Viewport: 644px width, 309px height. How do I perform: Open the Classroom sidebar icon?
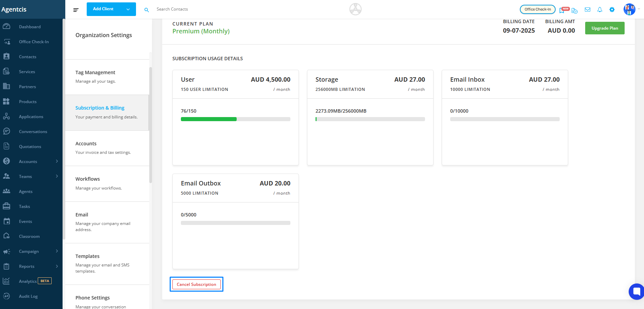pyautogui.click(x=6, y=236)
